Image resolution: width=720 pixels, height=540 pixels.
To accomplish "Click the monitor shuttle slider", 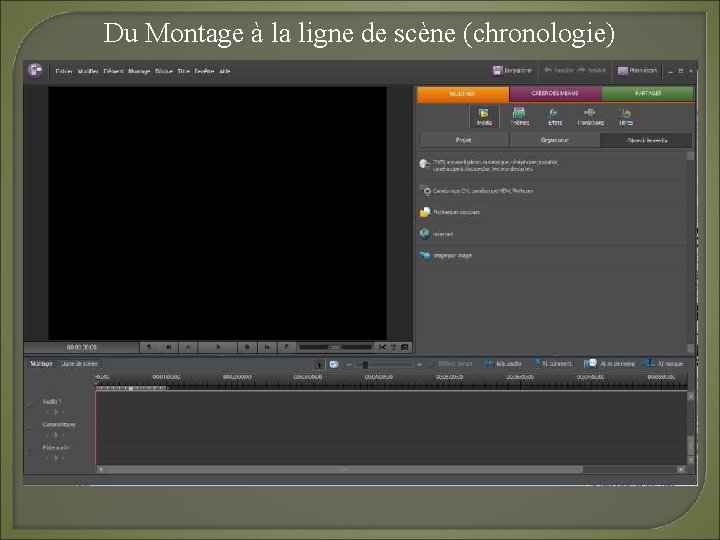I will pyautogui.click(x=336, y=347).
